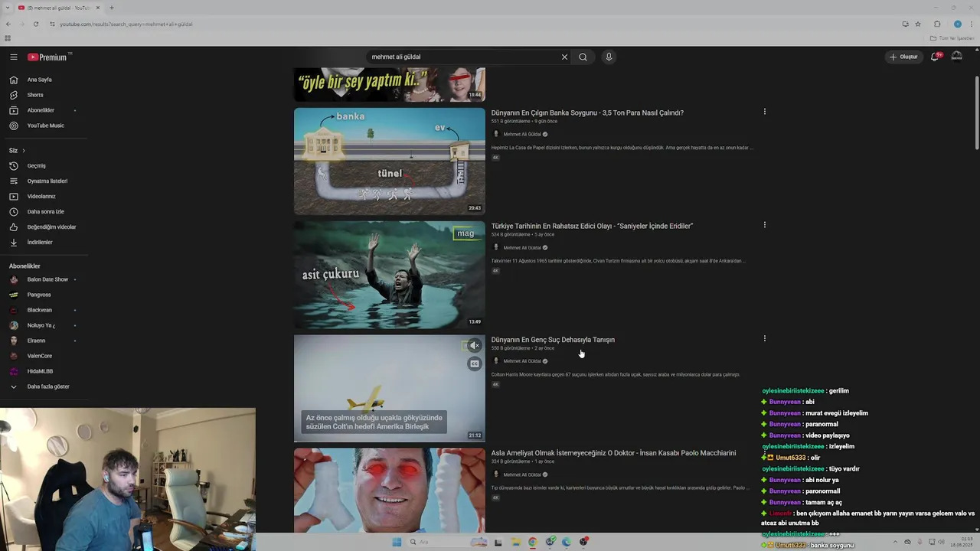The height and width of the screenshot is (551, 980).
Task: Go back with the browser back arrow
Action: point(8,24)
